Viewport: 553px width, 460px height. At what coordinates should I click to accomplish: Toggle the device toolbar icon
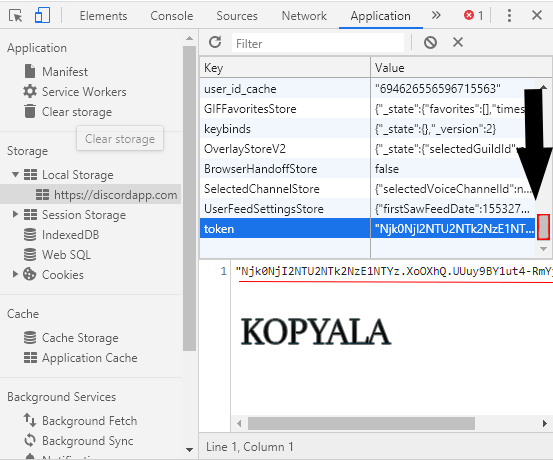(x=42, y=16)
